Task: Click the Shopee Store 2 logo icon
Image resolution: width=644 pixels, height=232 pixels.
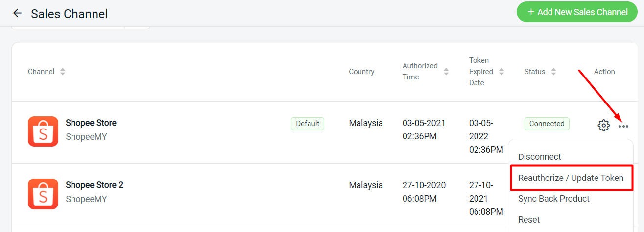Action: click(43, 194)
